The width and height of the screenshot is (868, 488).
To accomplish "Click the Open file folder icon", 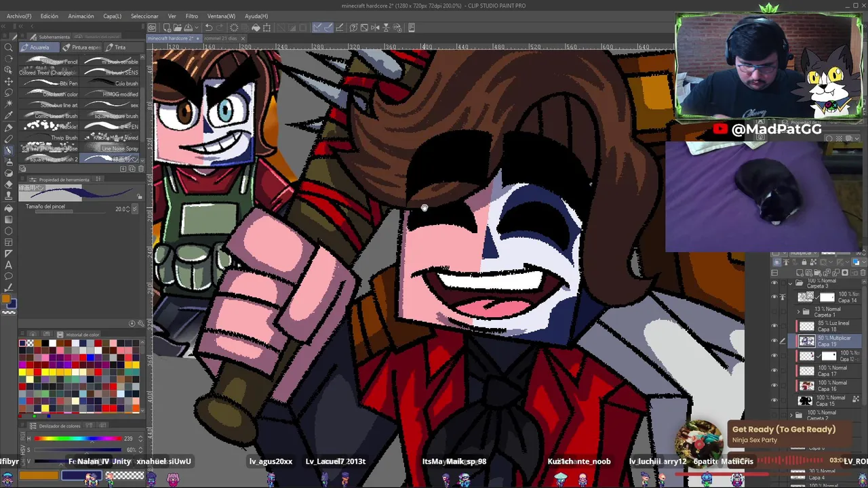I will (x=178, y=28).
